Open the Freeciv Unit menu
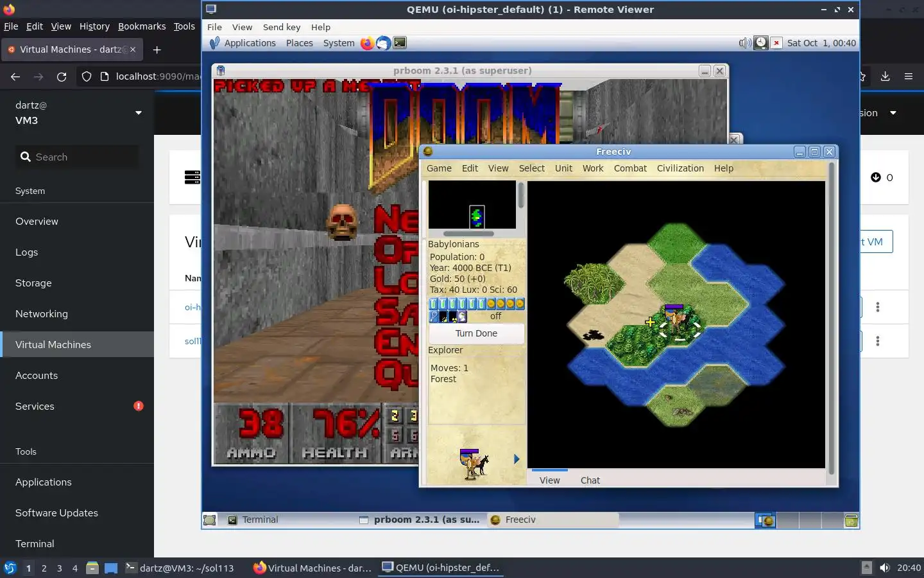The height and width of the screenshot is (578, 924). pos(563,168)
